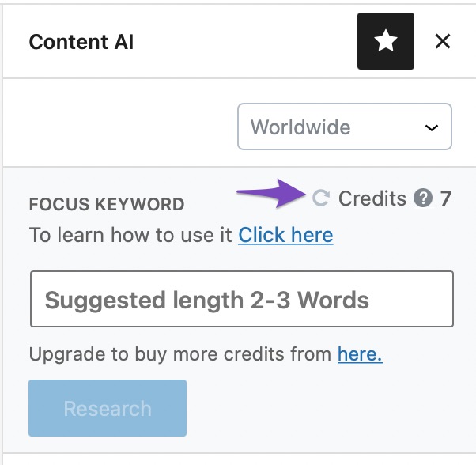This screenshot has width=476, height=465.
Task: Open the Worldwide country dropdown
Action: (345, 127)
